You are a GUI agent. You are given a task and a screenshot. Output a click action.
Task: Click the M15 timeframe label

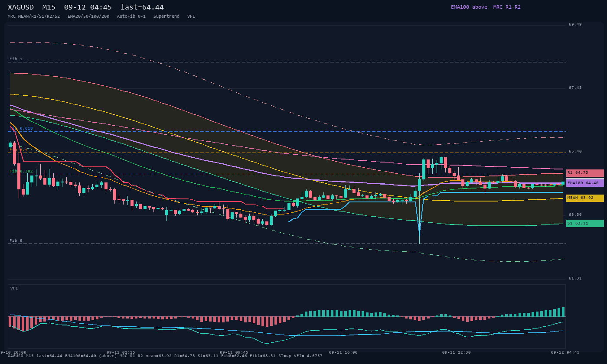(49, 7)
